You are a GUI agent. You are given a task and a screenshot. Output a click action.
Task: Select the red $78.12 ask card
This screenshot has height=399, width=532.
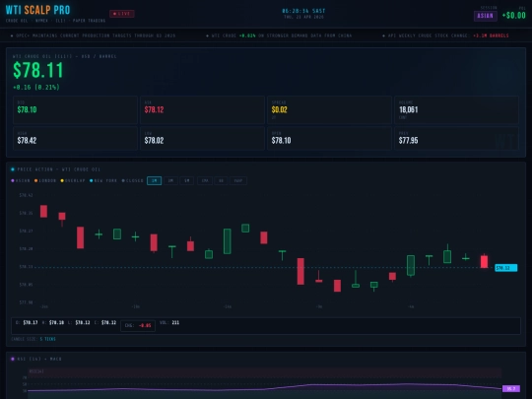pos(202,110)
